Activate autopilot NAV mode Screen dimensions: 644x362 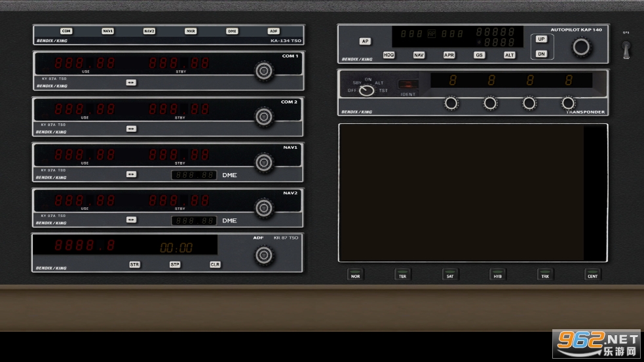419,55
